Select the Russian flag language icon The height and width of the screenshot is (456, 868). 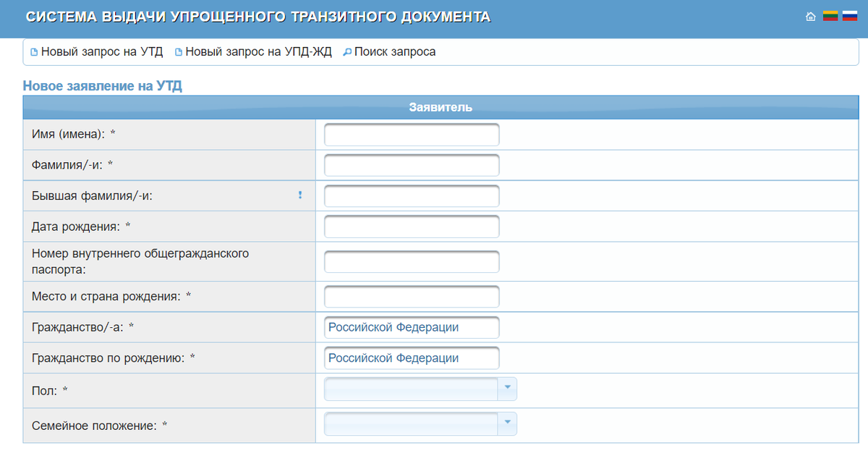tap(848, 15)
